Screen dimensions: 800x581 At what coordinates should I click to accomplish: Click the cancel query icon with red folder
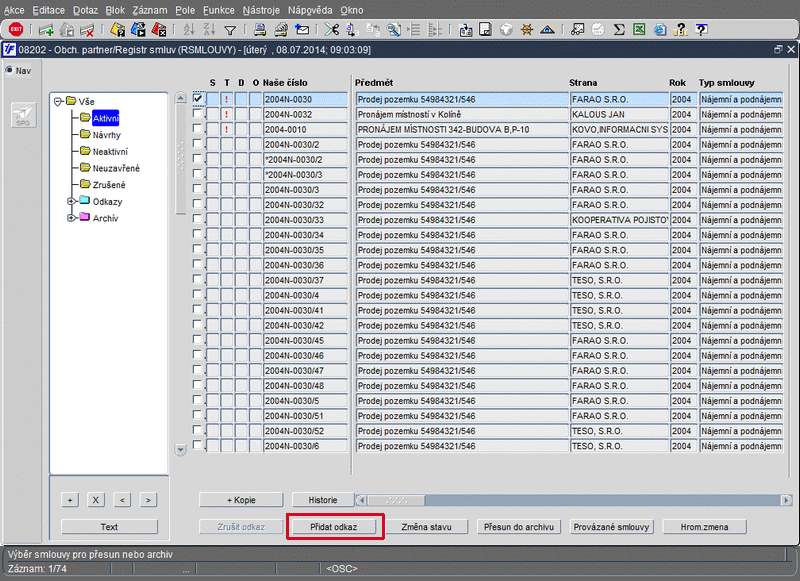point(159,30)
